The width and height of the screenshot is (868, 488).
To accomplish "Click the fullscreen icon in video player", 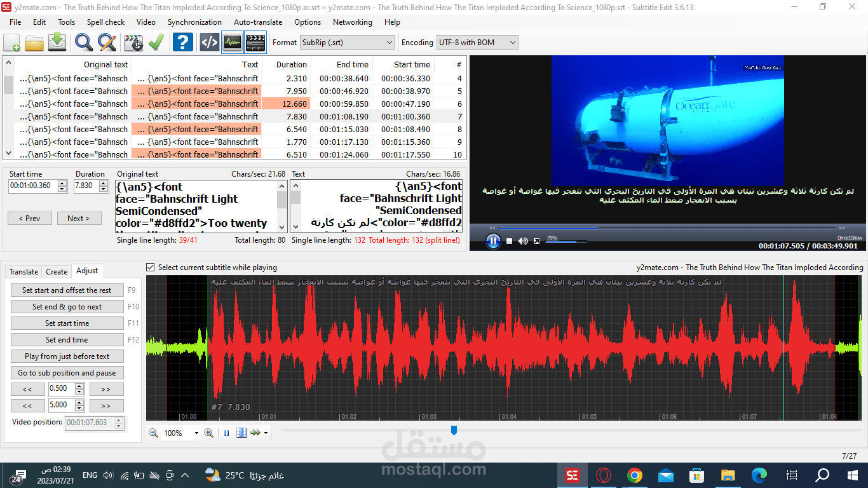I will (x=537, y=241).
